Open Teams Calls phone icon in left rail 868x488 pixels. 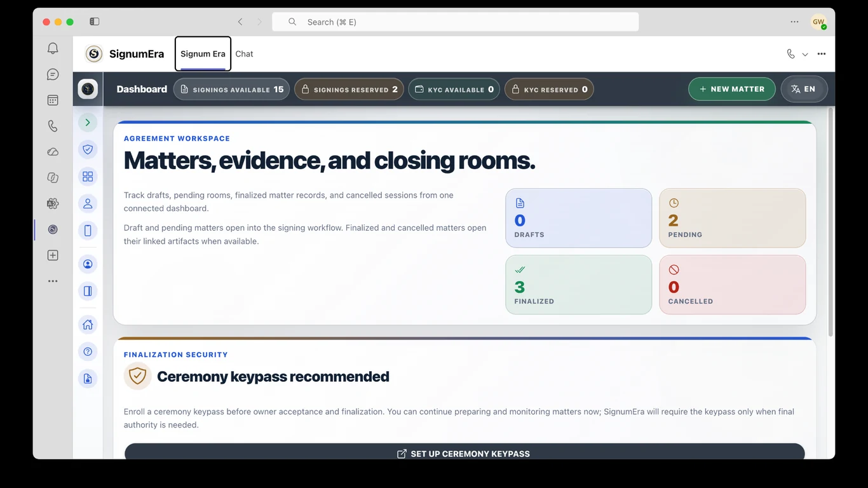coord(53,126)
